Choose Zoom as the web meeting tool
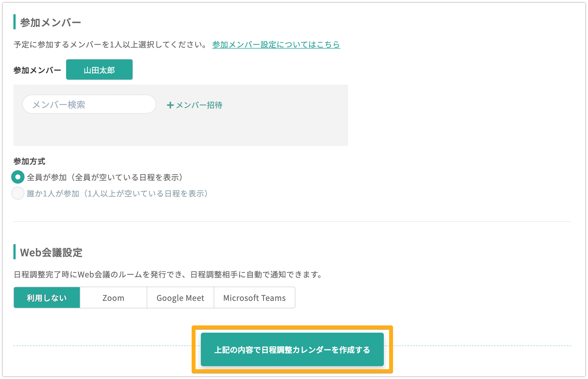Screen dimensions: 588x379 [x=114, y=298]
